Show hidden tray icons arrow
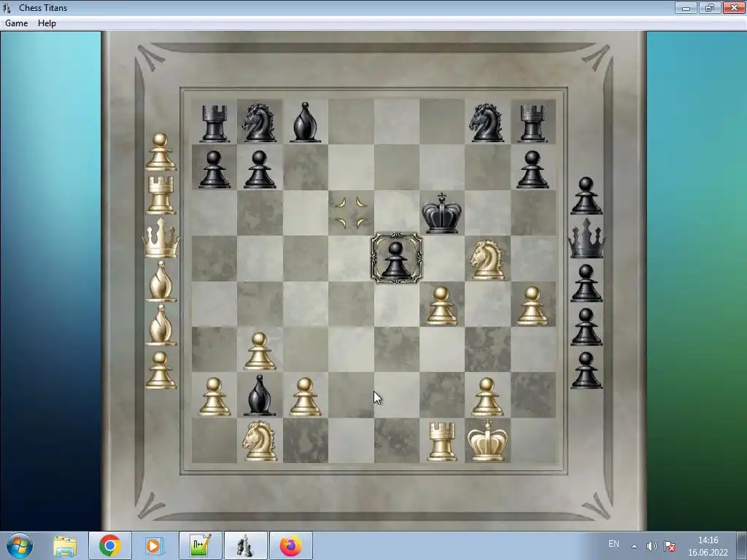Screen dimensions: 747x560 coord(634,546)
